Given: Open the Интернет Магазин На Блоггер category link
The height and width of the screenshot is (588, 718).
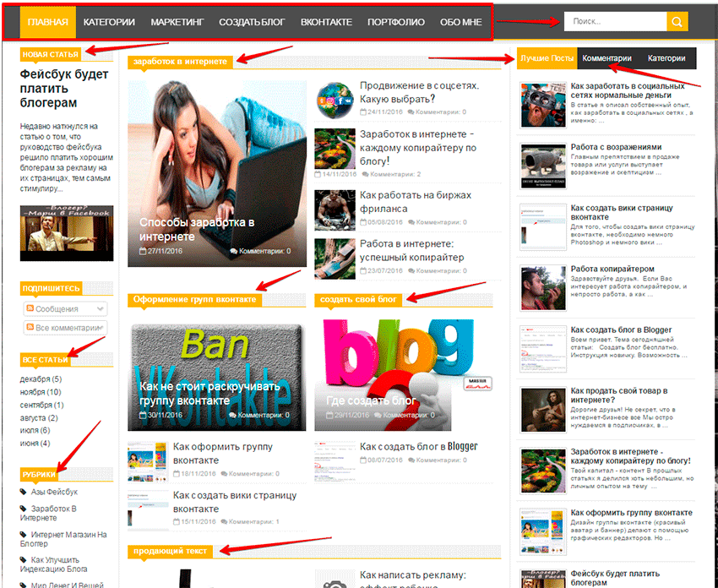Looking at the screenshot, I should (x=63, y=539).
